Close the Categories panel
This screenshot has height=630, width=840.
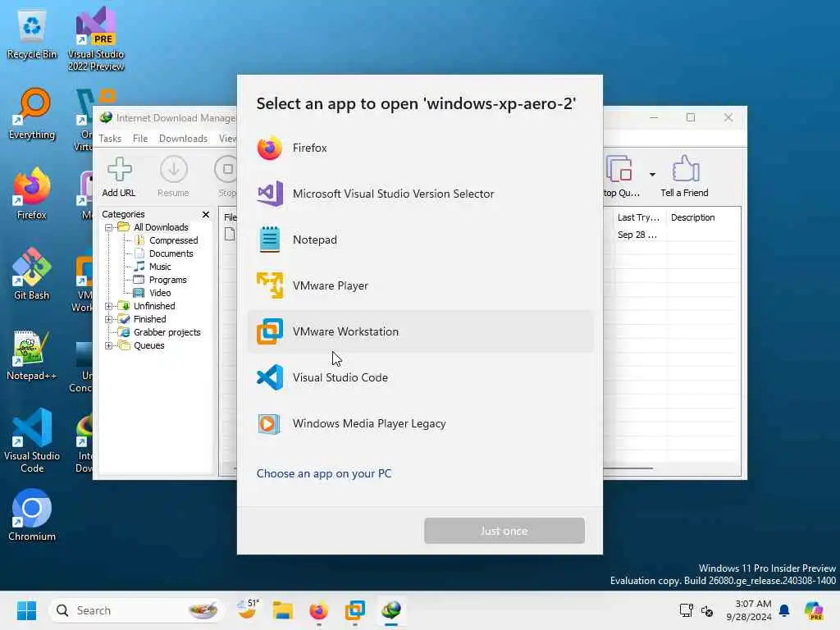click(x=206, y=214)
